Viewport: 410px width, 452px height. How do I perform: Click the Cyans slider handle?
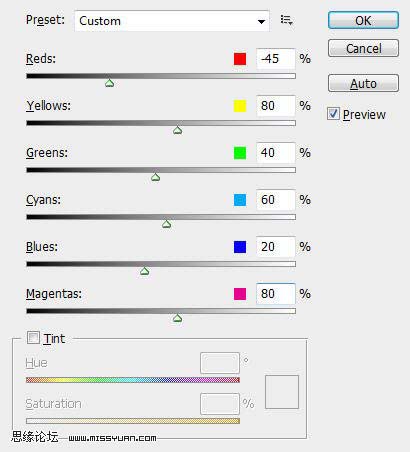(x=167, y=224)
